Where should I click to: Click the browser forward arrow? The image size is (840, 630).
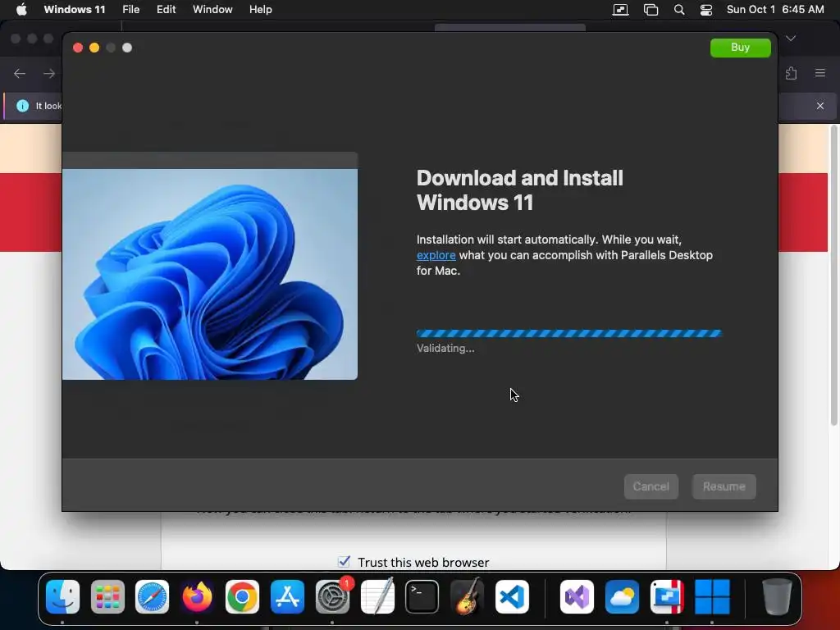point(49,73)
